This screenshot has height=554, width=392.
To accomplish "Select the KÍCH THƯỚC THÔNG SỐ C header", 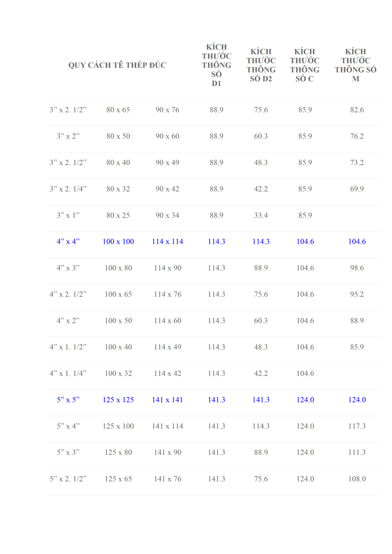I will pyautogui.click(x=305, y=65).
